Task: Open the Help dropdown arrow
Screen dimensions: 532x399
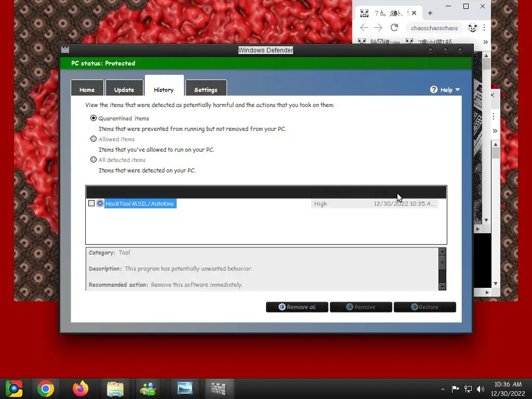Action: [x=458, y=89]
